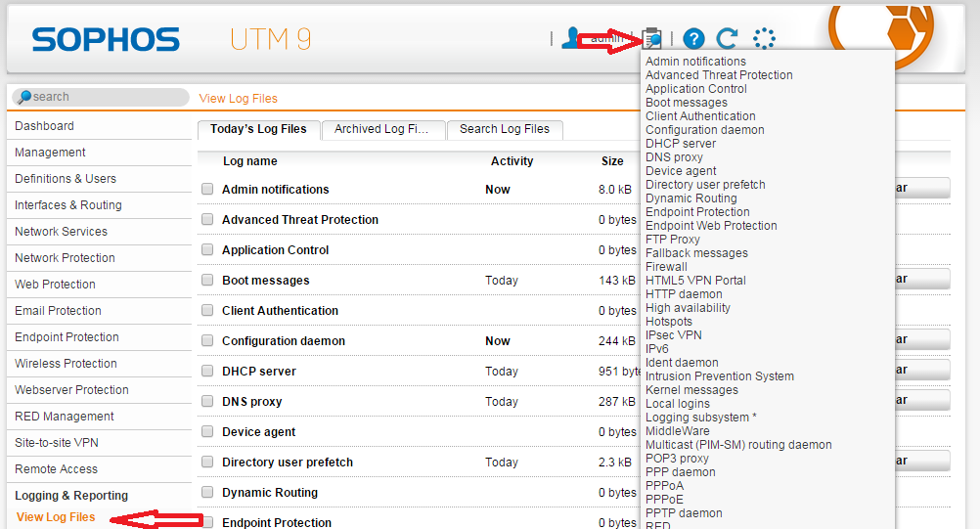Click the admin user icon
The width and height of the screenshot is (980, 529).
[x=570, y=38]
